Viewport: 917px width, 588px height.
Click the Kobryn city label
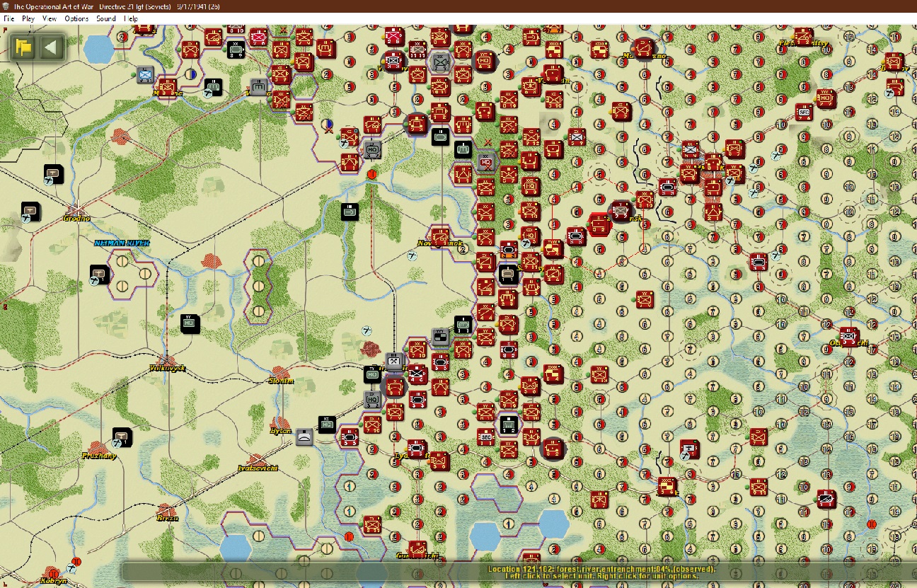pyautogui.click(x=53, y=580)
